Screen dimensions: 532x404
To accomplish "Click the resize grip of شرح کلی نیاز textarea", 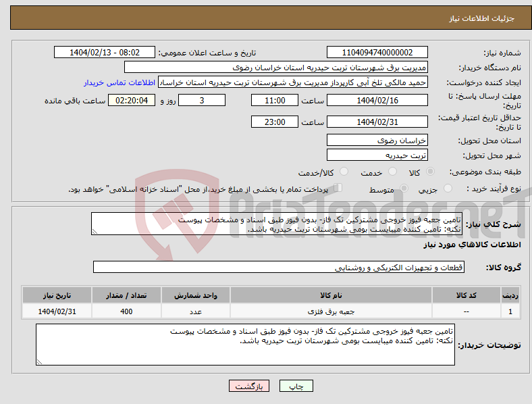I will [x=95, y=232].
